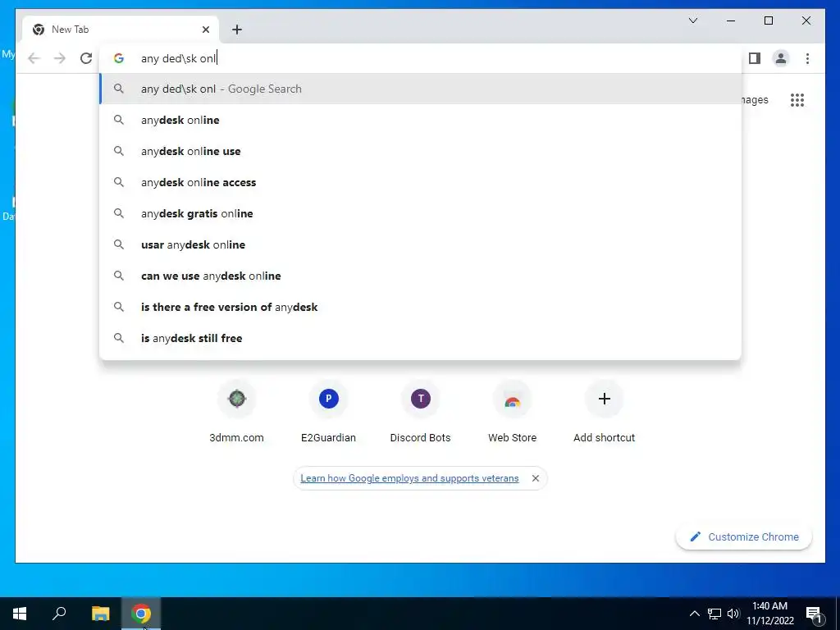
Task: Open the volume tray icon
Action: (x=733, y=614)
